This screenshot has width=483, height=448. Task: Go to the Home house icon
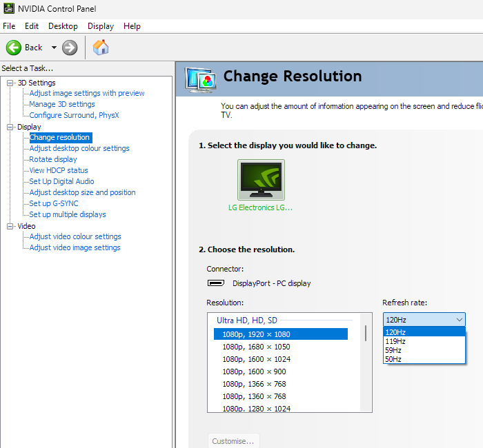[x=101, y=48]
